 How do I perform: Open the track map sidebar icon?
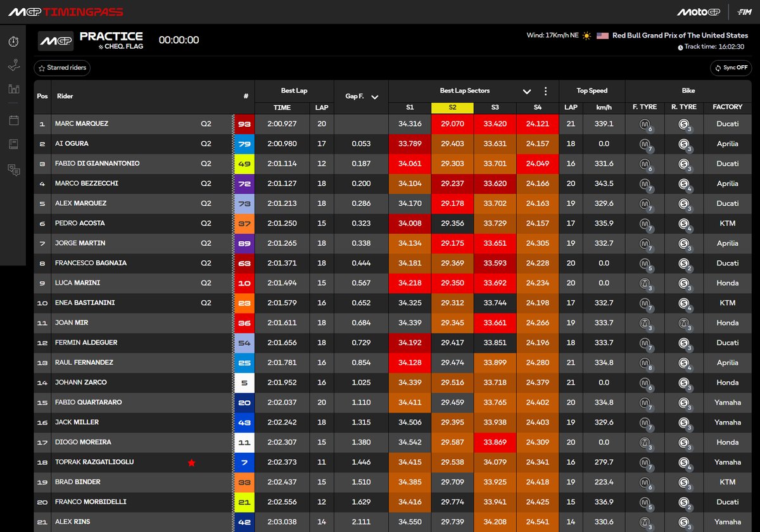pyautogui.click(x=13, y=65)
